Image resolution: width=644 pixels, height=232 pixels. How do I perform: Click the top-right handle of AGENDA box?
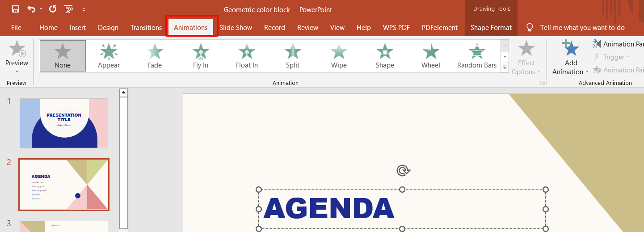pyautogui.click(x=545, y=190)
